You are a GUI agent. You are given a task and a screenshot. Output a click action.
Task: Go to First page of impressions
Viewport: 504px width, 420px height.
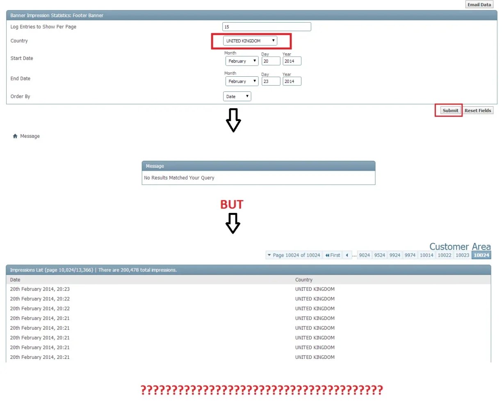(333, 255)
